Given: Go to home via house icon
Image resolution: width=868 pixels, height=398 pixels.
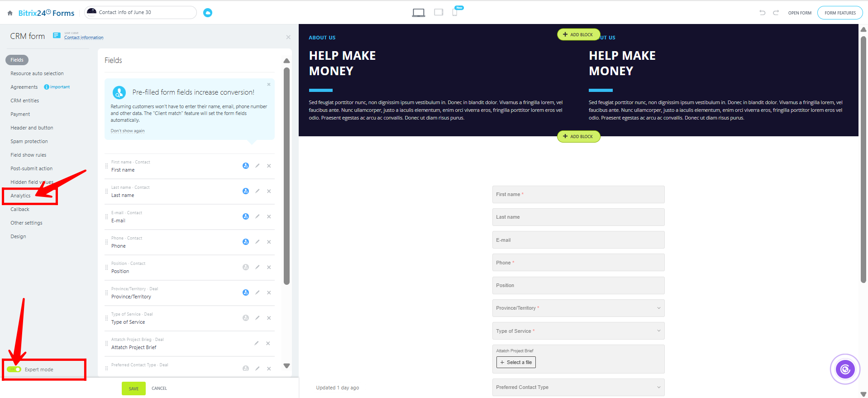Looking at the screenshot, I should (x=10, y=13).
